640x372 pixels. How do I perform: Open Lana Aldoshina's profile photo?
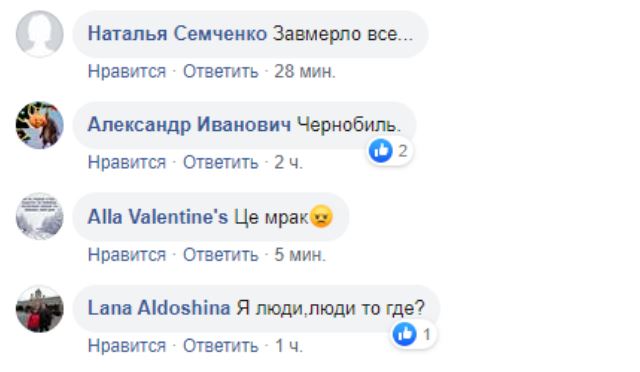click(40, 309)
